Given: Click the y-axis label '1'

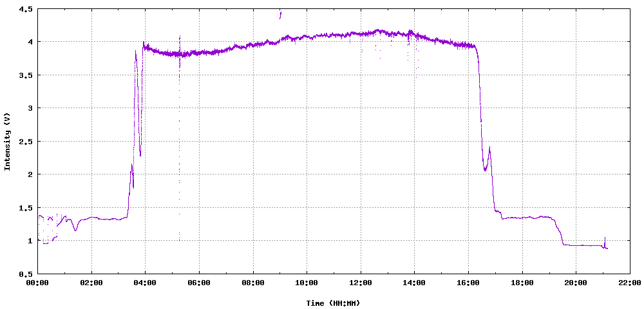Looking at the screenshot, I should click(x=30, y=241).
